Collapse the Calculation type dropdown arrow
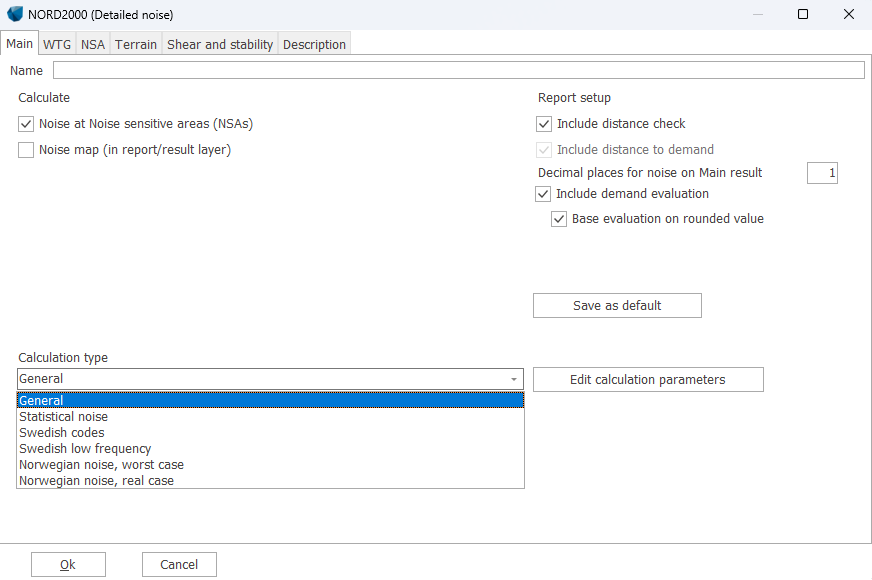The height and width of the screenshot is (580, 872). click(x=514, y=379)
